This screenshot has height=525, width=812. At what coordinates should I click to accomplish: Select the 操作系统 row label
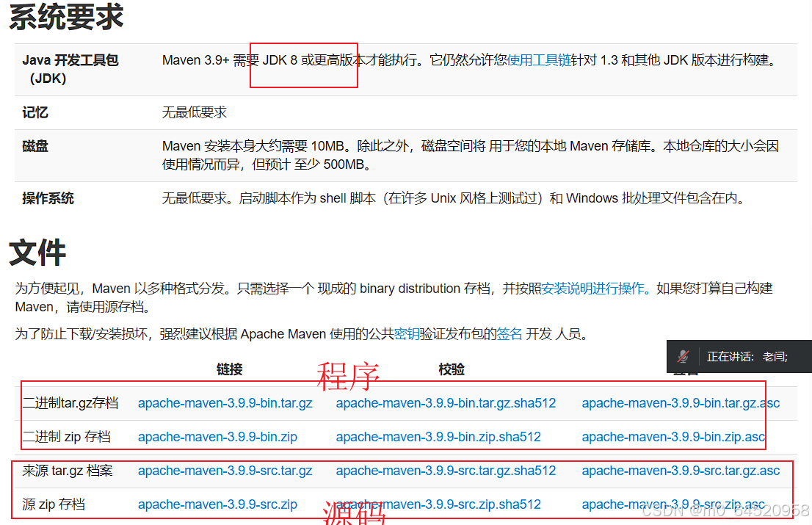(48, 198)
